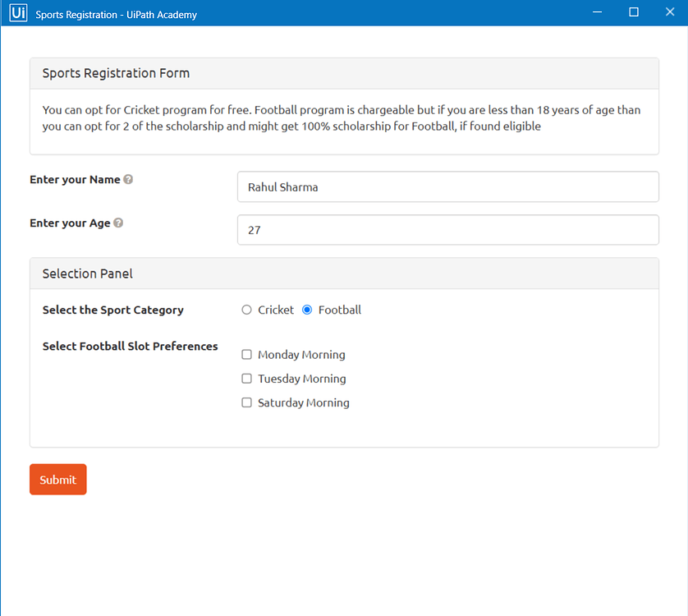Click the help icon beside Enter your Age

point(118,223)
